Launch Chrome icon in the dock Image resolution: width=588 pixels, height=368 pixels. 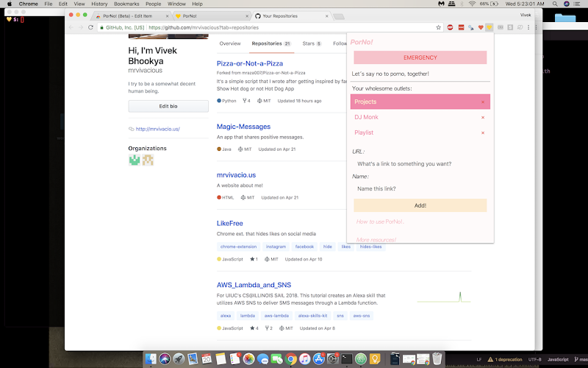(290, 359)
